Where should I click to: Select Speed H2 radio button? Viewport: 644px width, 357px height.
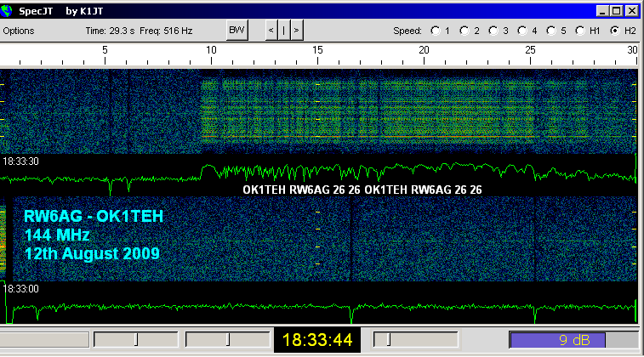pyautogui.click(x=615, y=31)
